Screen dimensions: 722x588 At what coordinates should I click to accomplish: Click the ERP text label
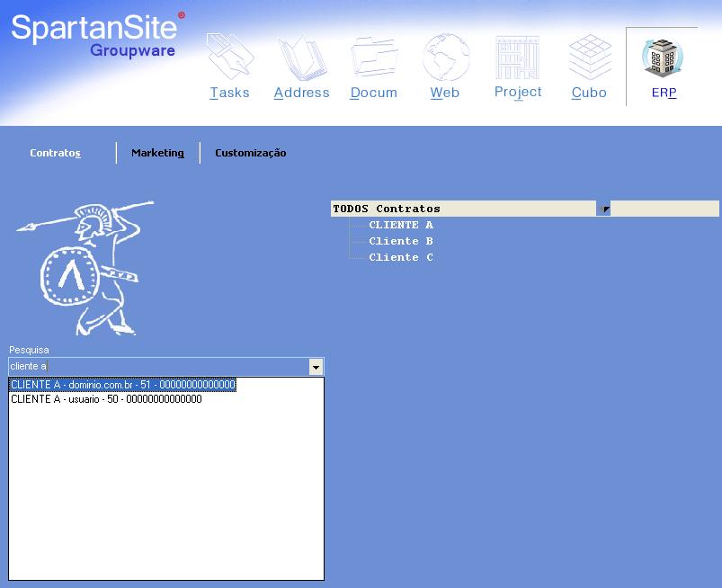click(664, 93)
